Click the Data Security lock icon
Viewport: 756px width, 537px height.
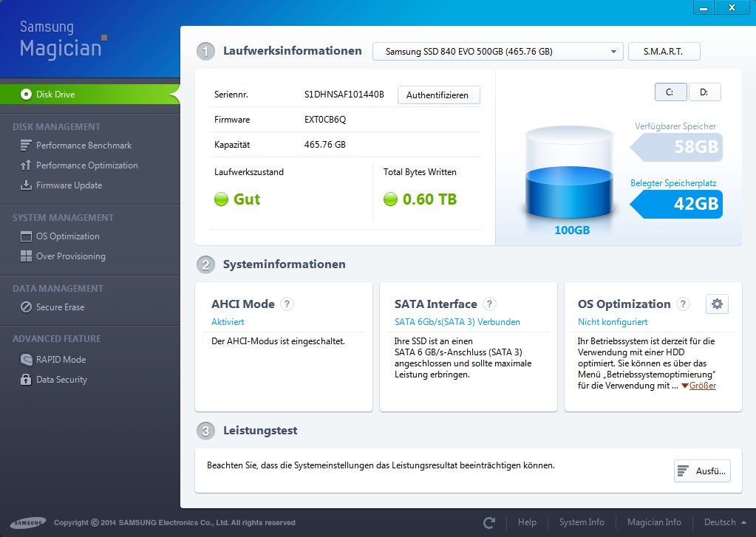tap(26, 380)
